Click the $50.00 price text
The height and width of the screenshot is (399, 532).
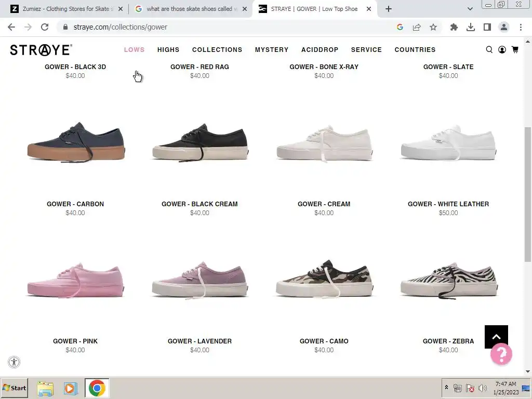pos(448,212)
